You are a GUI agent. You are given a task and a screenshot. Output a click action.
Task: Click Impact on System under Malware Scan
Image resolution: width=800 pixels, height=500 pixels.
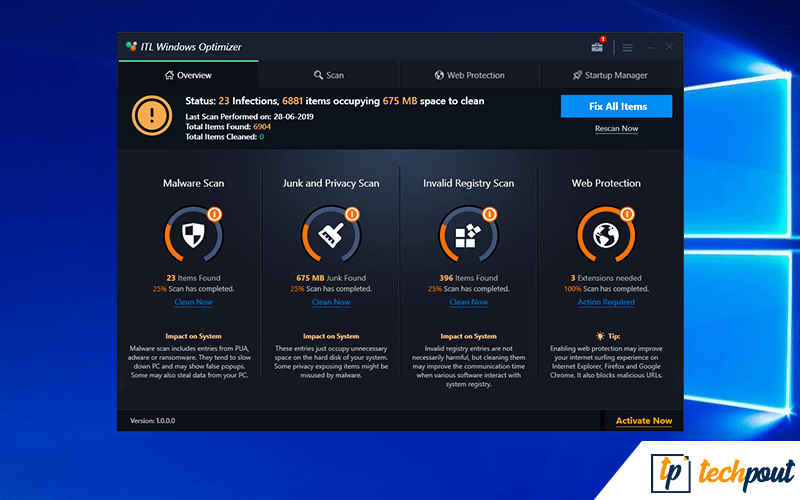tap(193, 336)
